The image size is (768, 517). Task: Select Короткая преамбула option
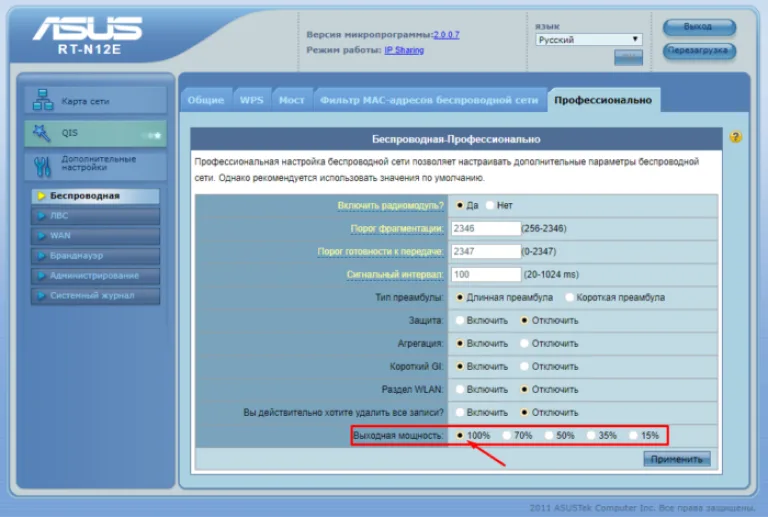pos(569,298)
